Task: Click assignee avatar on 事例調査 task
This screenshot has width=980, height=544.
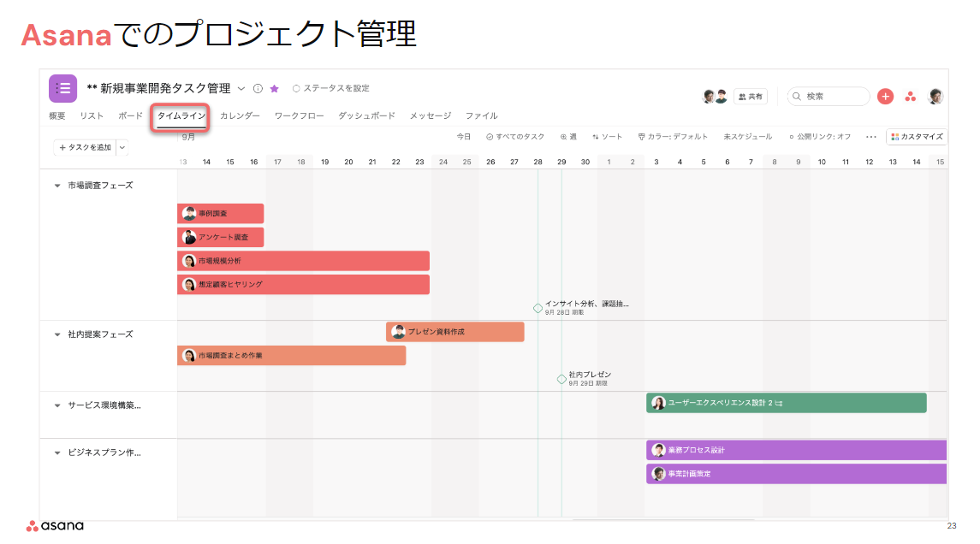Action: 189,214
